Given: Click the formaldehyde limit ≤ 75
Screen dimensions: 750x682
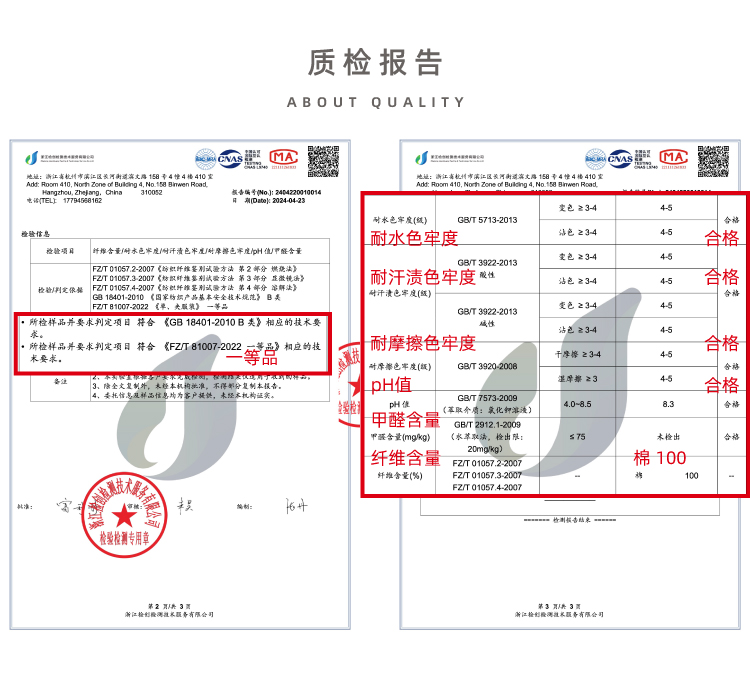Looking at the screenshot, I should (x=577, y=437).
